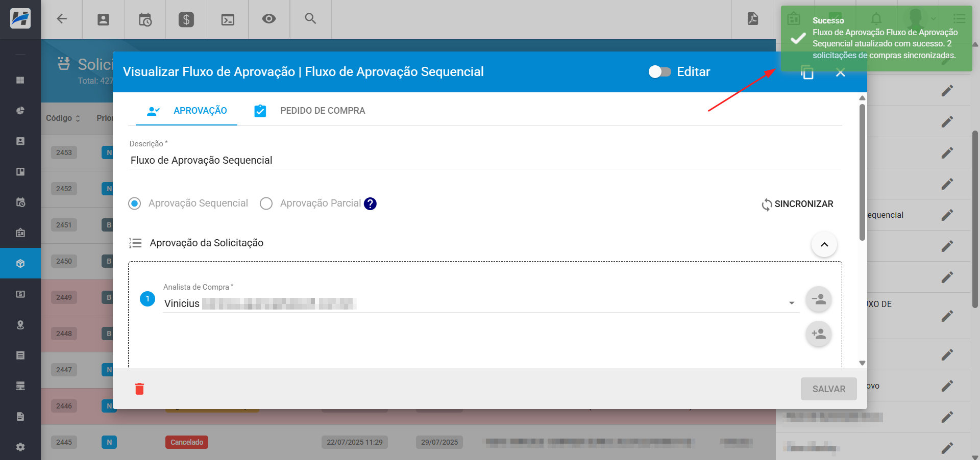The image size is (980, 460).
Task: Click the remove approver person icon
Action: (x=819, y=299)
